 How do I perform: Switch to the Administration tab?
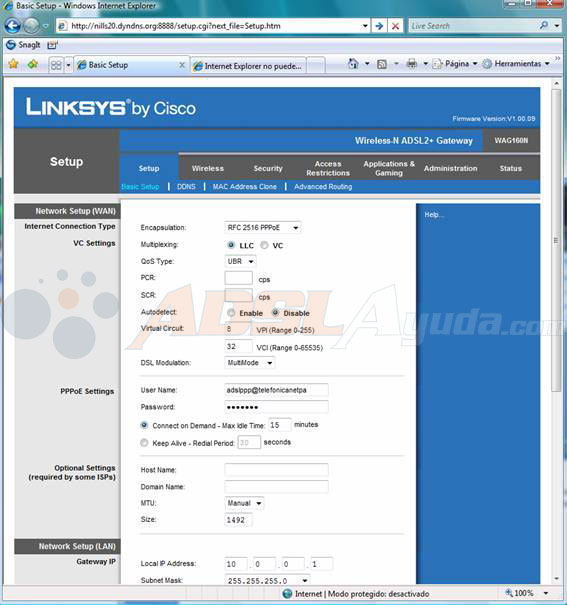[x=451, y=168]
